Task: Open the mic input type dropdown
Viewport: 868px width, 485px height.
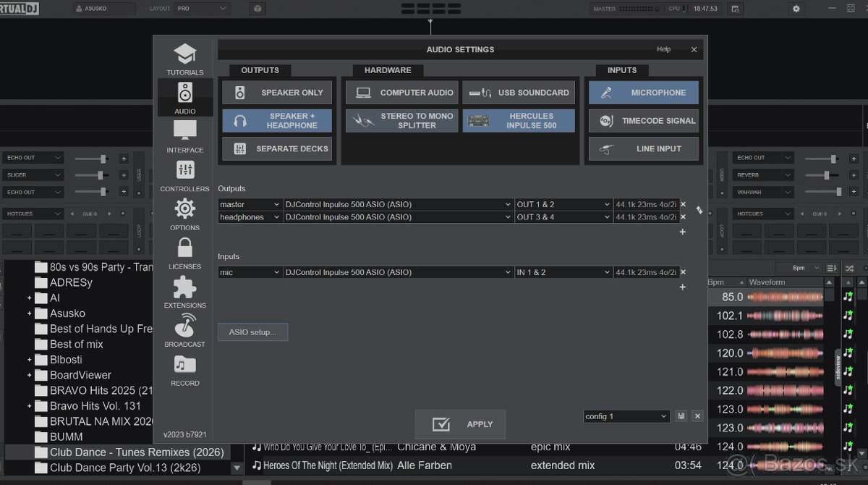Action: coord(250,272)
